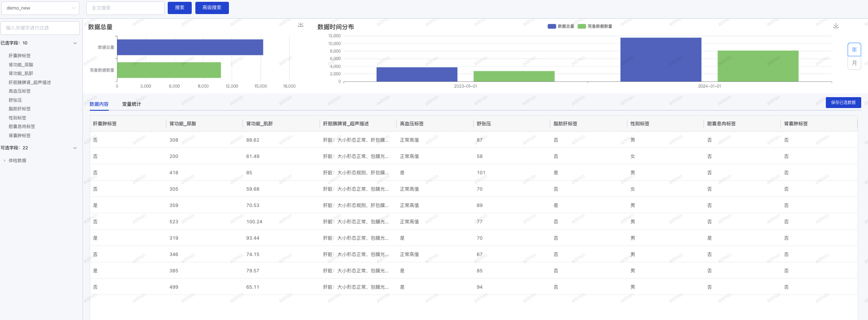Toggle 完备数据数量 legend series
Viewport: 868px width, 320px height.
click(x=595, y=26)
